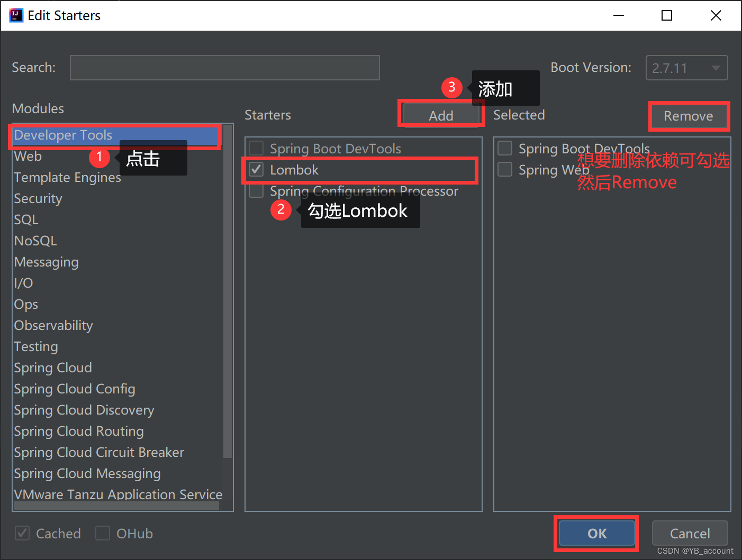Select Spring Cloud Discovery module
The image size is (742, 560).
[x=84, y=410]
